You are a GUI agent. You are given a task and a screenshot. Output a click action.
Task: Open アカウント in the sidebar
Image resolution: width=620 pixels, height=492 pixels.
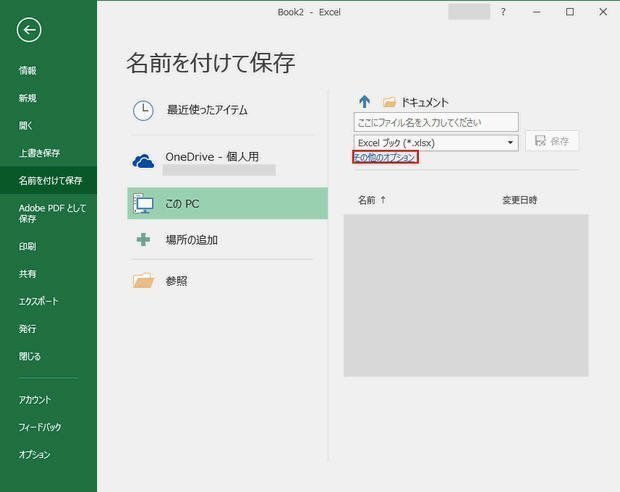[x=35, y=400]
